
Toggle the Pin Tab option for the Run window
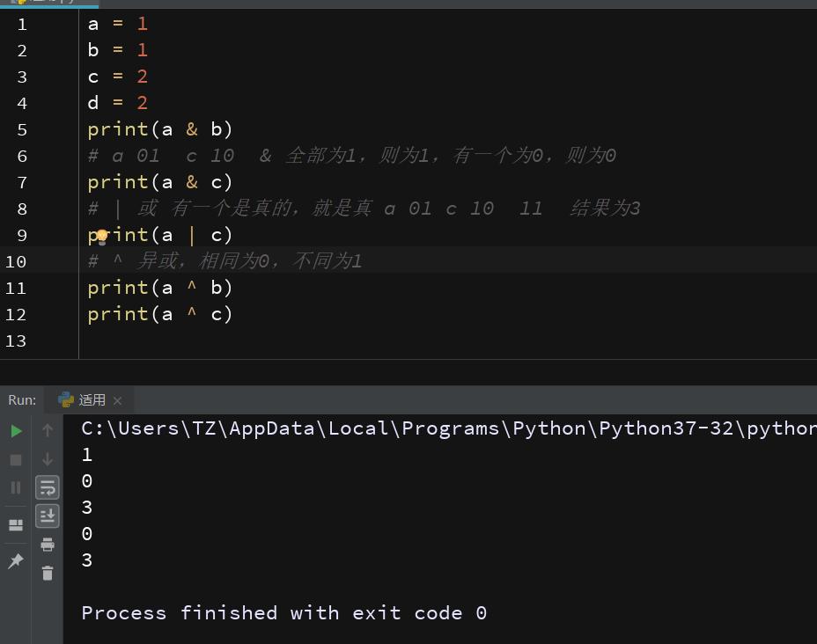(15, 560)
